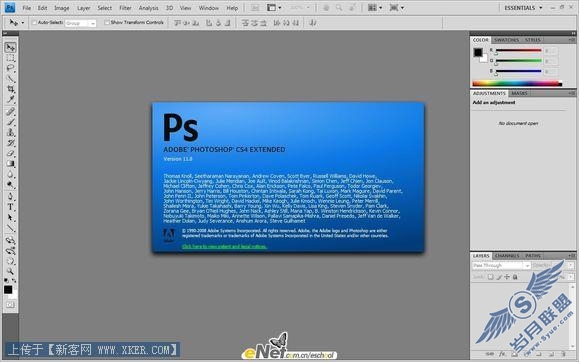Select the Healing Brush tool
The image size is (579, 362).
point(10,112)
